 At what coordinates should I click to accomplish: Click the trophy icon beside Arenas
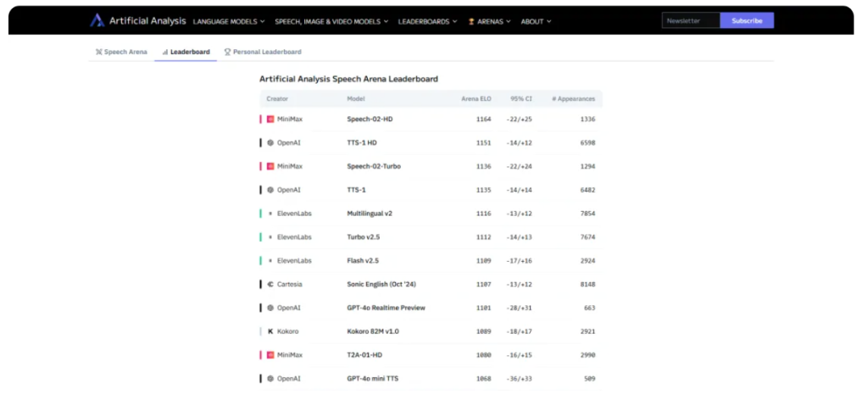(x=471, y=21)
